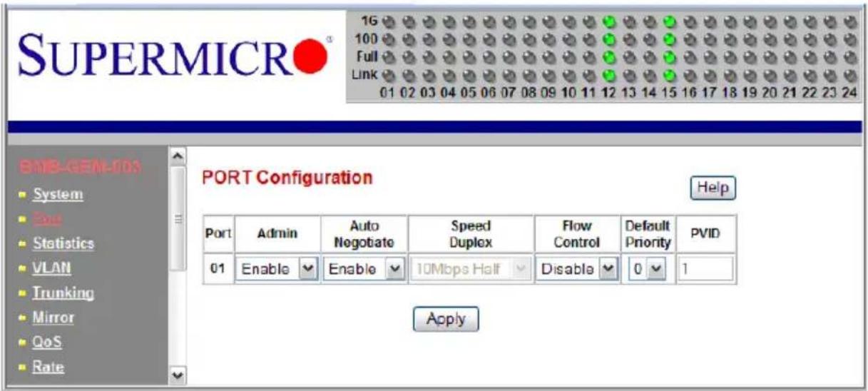The height and width of the screenshot is (391, 868).
Task: Click the Help button
Action: [x=712, y=188]
